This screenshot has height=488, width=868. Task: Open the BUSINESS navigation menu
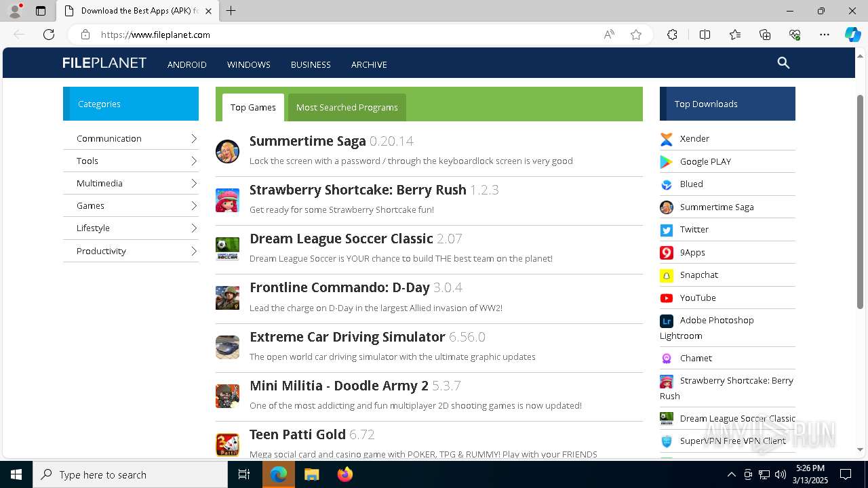tap(311, 64)
